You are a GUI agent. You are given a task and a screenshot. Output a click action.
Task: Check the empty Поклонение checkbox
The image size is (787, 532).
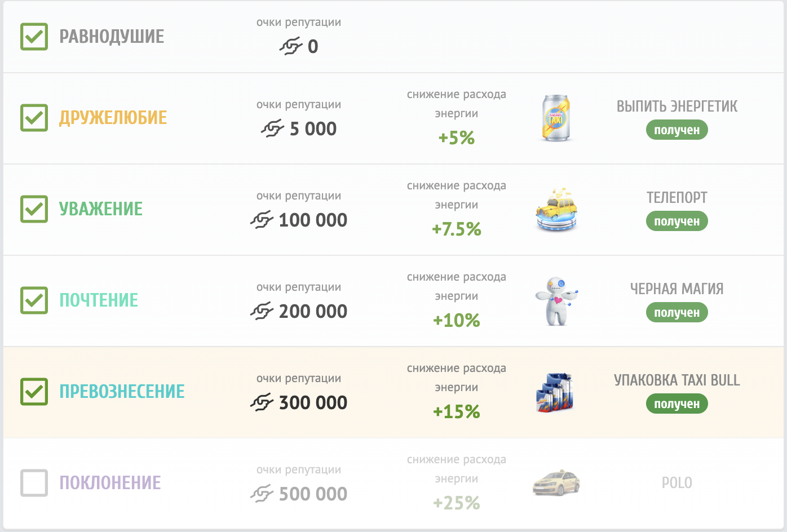point(34,483)
